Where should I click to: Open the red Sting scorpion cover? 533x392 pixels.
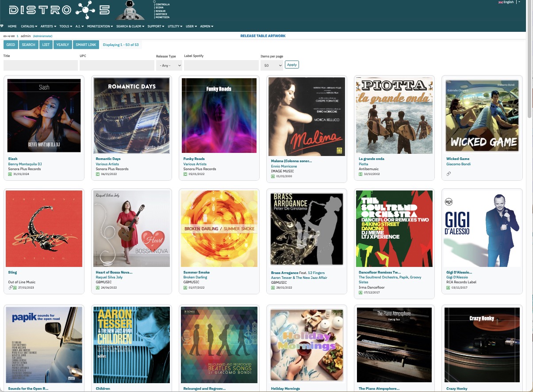[44, 228]
